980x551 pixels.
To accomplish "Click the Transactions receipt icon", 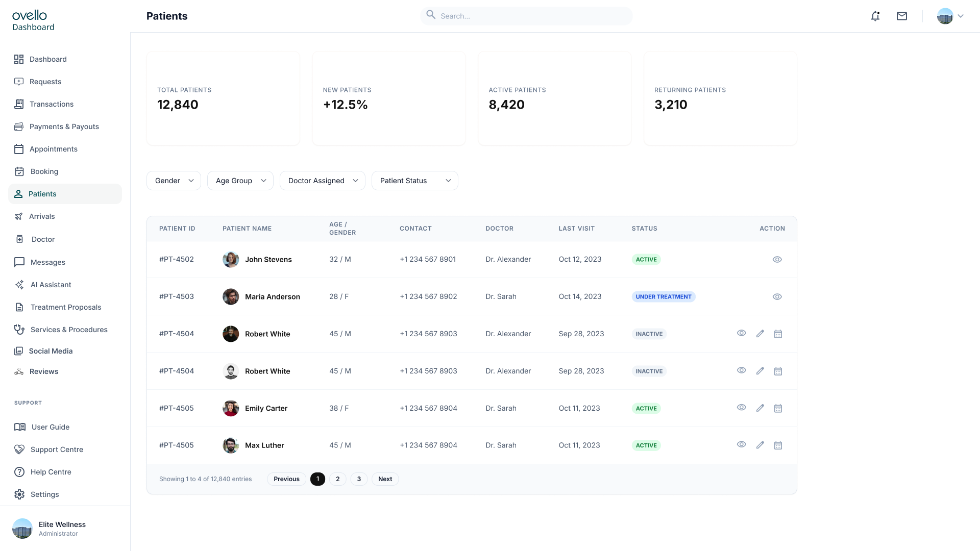I will point(19,104).
